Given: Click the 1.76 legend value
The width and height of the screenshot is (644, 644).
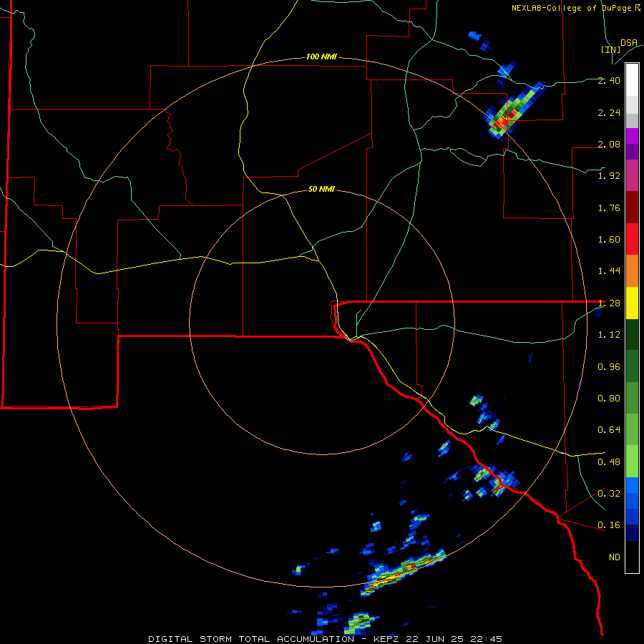Looking at the screenshot, I should coord(609,208).
